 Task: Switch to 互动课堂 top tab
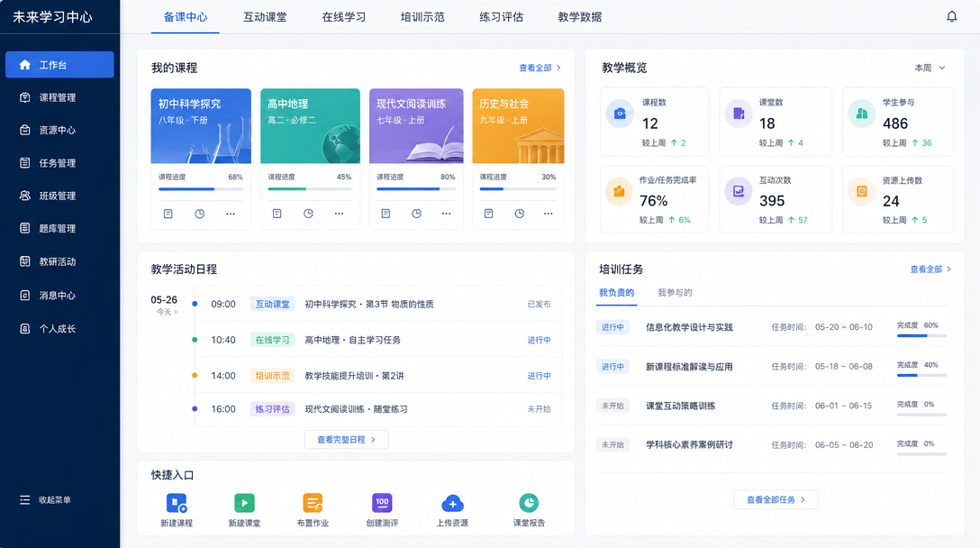coord(265,17)
